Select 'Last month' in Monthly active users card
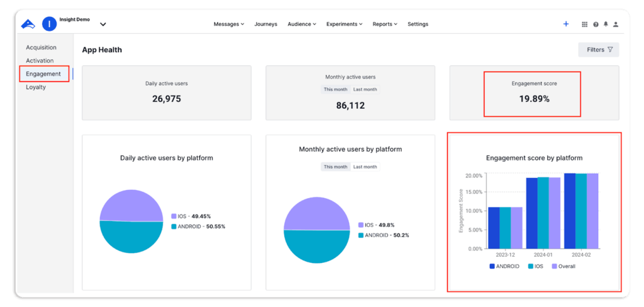The width and height of the screenshot is (644, 307). click(x=365, y=89)
